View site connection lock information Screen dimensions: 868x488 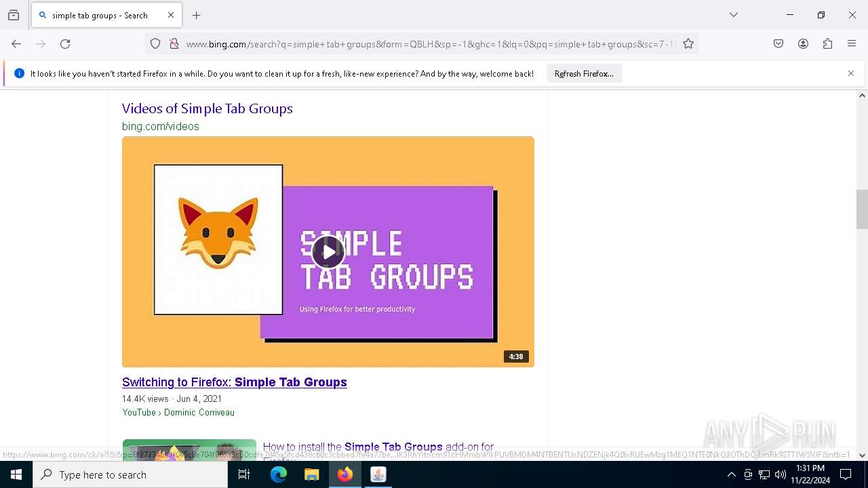174,44
